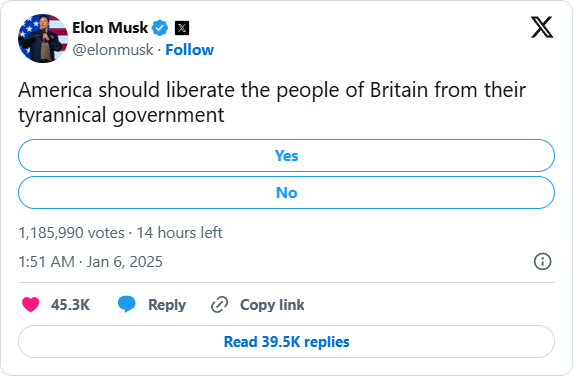The image size is (573, 376).
Task: Click the 1,185,990 votes count text
Action: 72,233
